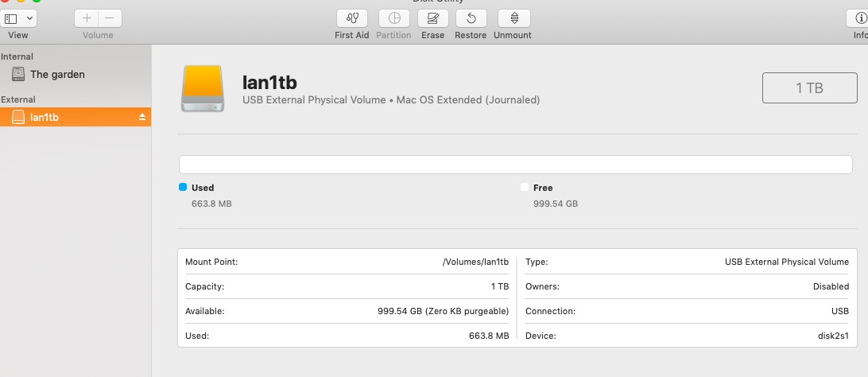868x377 pixels.
Task: Click the white Free color swatch
Action: pyautogui.click(x=525, y=187)
